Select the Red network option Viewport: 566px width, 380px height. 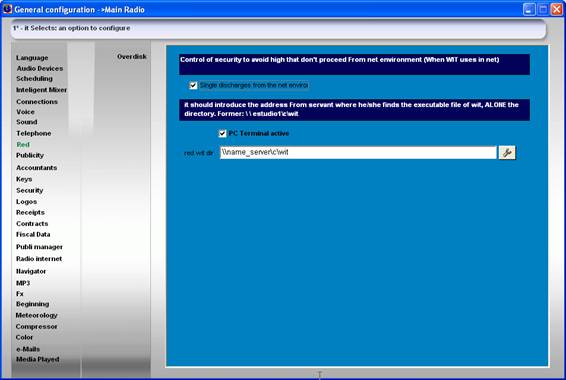coord(23,144)
